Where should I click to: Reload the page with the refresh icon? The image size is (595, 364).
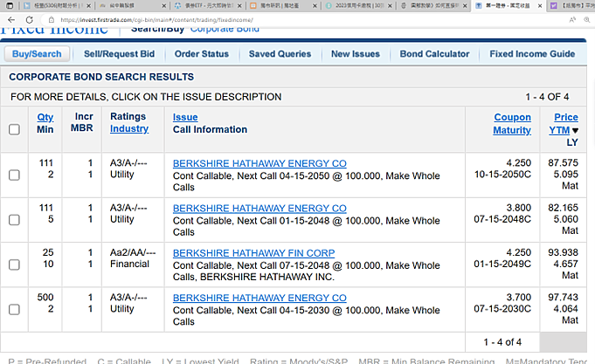(29, 20)
